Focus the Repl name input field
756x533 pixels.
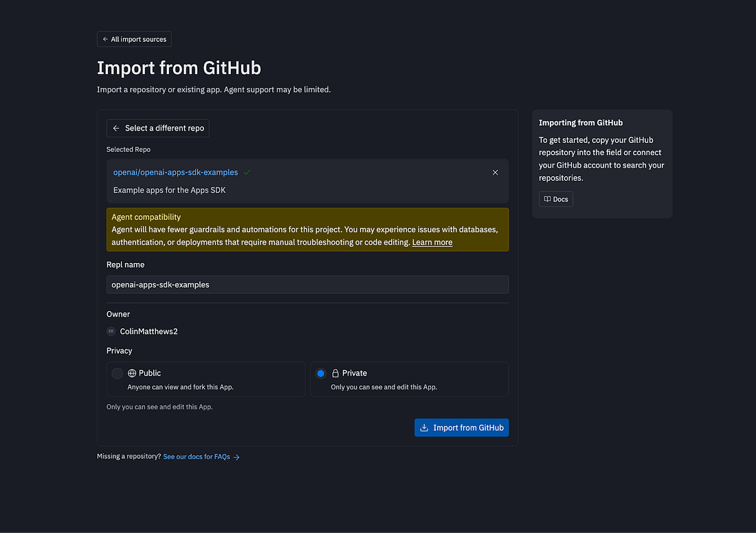(x=307, y=284)
